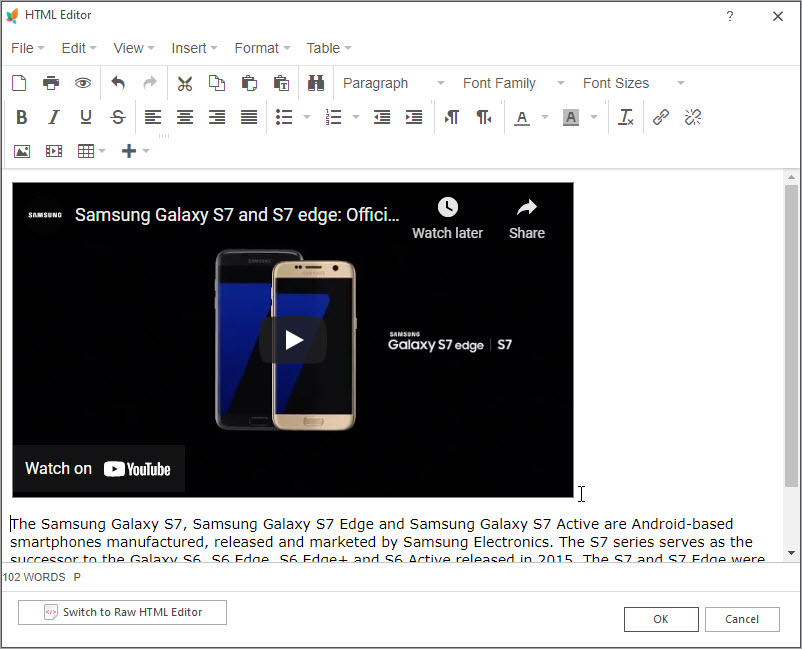
Task: Insert a link with the chain icon
Action: point(661,117)
